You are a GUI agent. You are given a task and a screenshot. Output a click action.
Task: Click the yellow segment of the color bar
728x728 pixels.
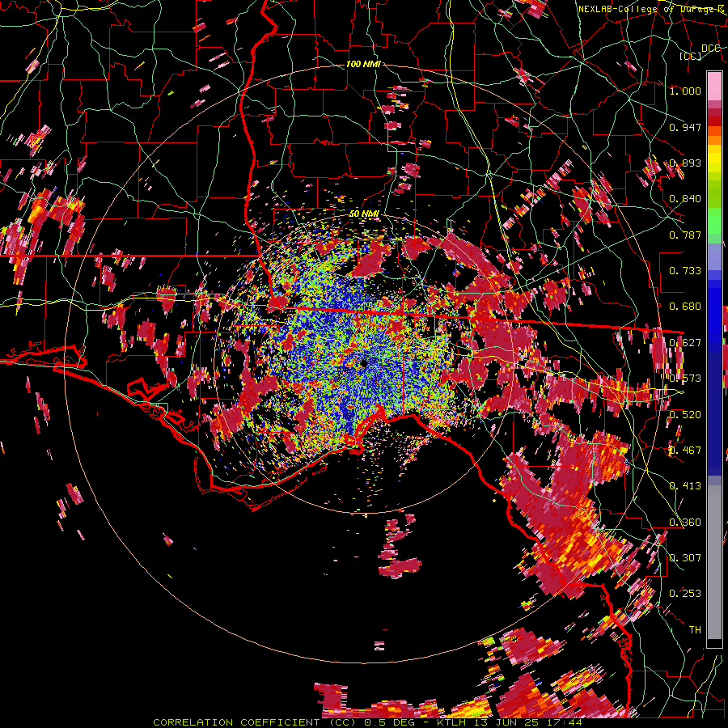click(x=714, y=159)
